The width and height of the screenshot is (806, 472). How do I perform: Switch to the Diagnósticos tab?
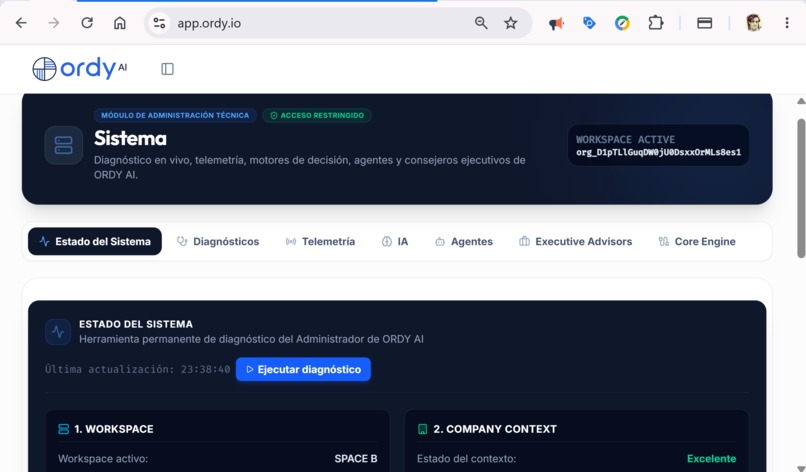coord(218,241)
